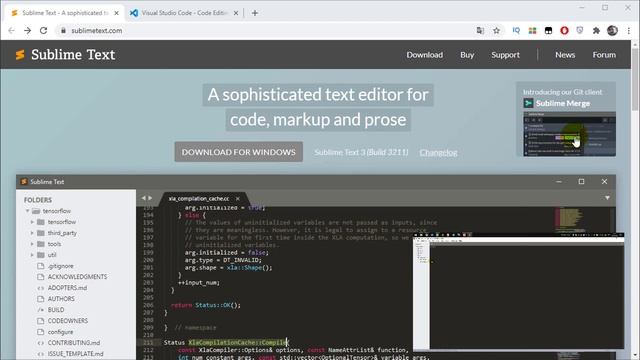Open the shield extension icon

[580, 31]
